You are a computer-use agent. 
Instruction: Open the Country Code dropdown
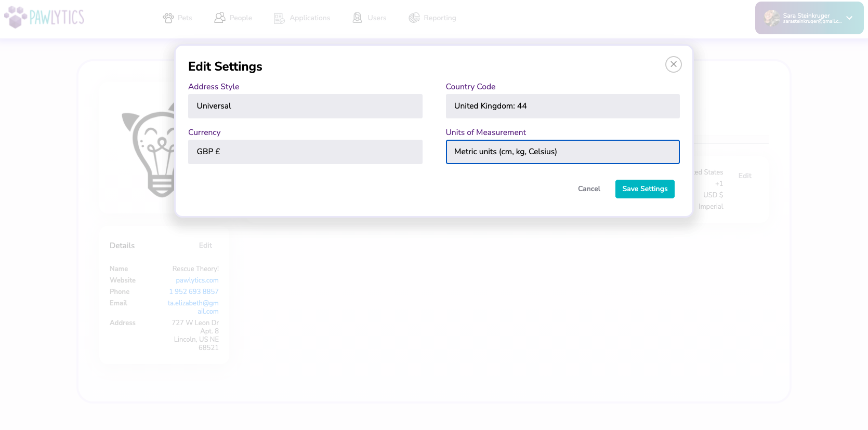coord(562,106)
